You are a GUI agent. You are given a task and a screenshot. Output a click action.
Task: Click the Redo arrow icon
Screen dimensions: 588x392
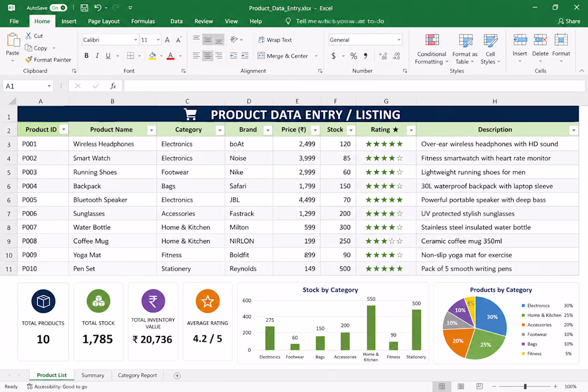pyautogui.click(x=115, y=7)
